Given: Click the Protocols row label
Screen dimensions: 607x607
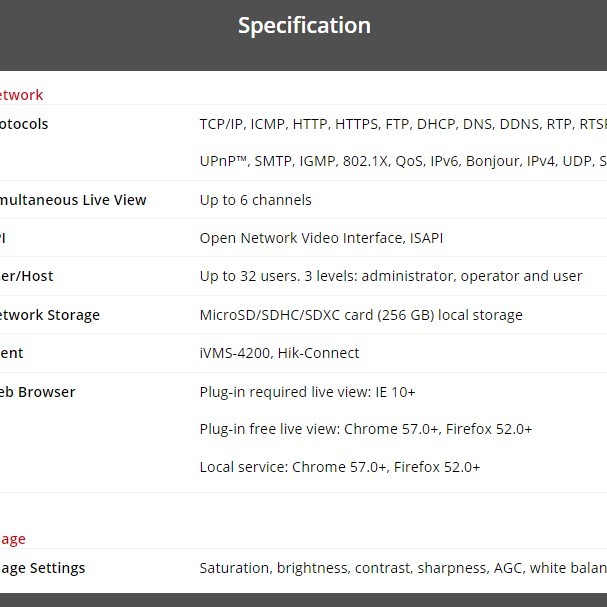Looking at the screenshot, I should tap(23, 124).
